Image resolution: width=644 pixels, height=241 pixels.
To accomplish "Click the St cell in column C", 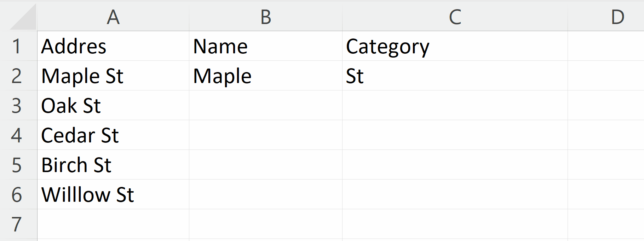I will click(455, 76).
